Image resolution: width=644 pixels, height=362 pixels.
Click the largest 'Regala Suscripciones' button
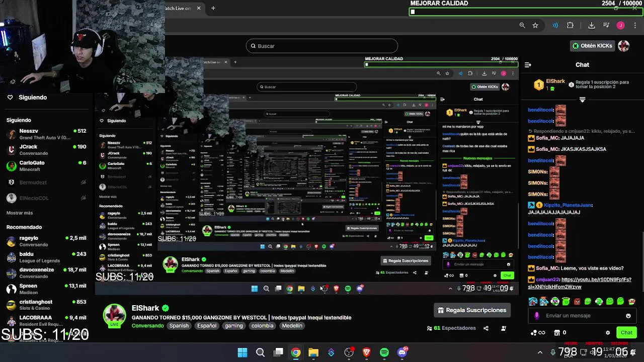coord(472,310)
